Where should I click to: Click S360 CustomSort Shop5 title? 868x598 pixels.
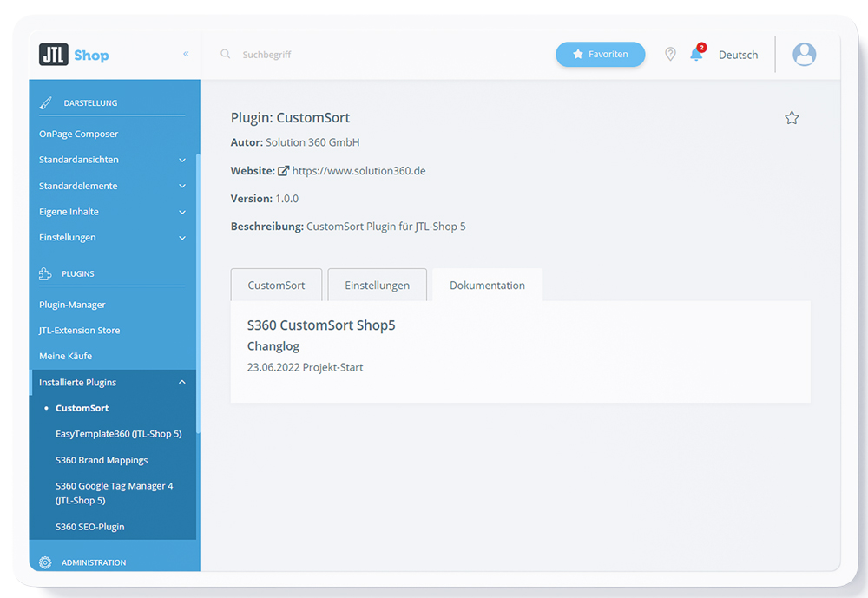pos(321,325)
